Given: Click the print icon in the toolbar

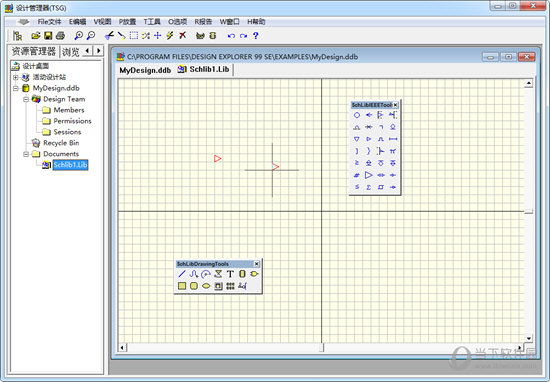Looking at the screenshot, I should point(60,35).
